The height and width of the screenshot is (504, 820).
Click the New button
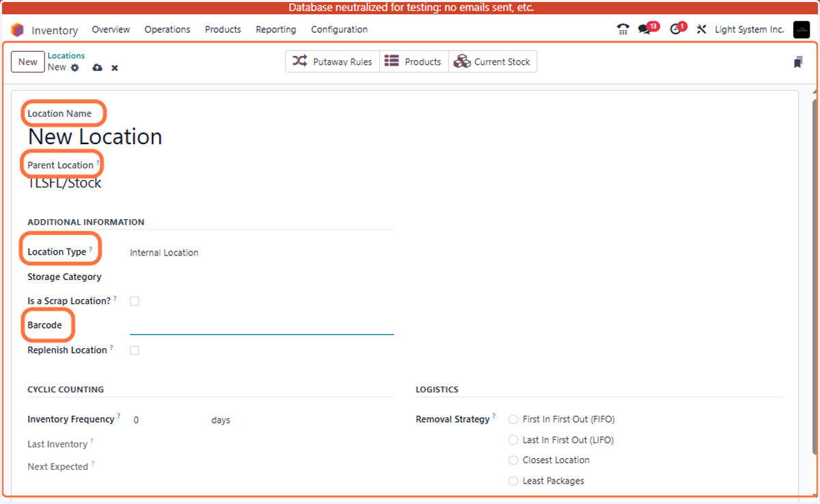pos(28,61)
